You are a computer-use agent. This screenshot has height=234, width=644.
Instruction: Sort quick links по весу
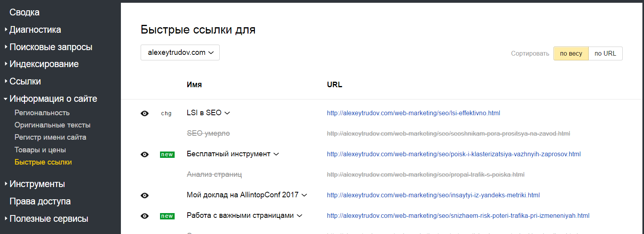[x=571, y=54]
